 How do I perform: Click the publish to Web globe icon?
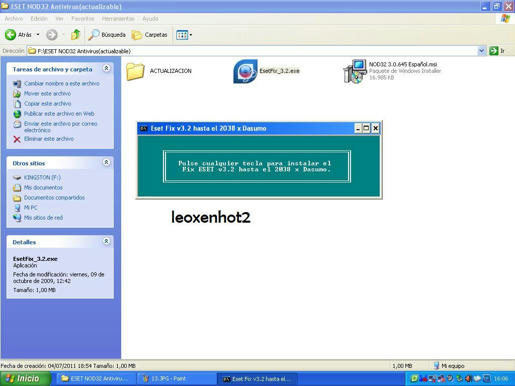(x=17, y=114)
